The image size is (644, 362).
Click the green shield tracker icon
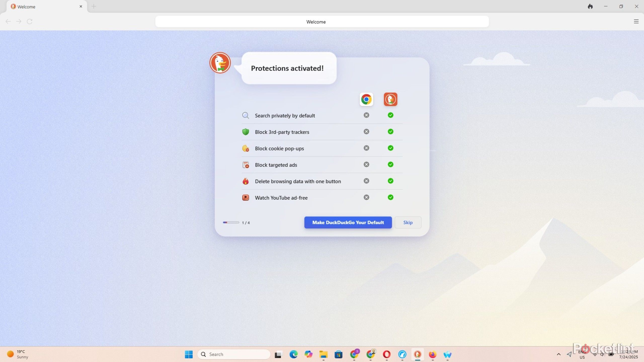click(x=246, y=132)
